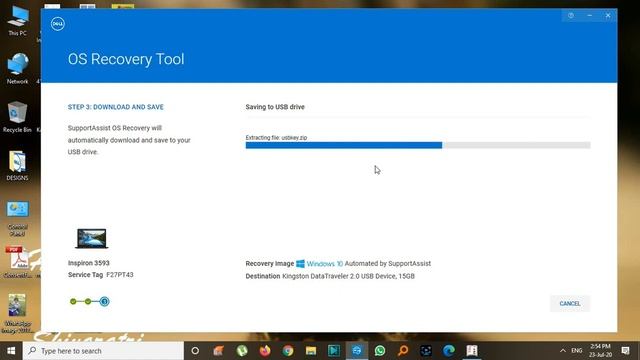Click the Windows 10 logo icon
This screenshot has width=640, height=360.
click(300, 264)
